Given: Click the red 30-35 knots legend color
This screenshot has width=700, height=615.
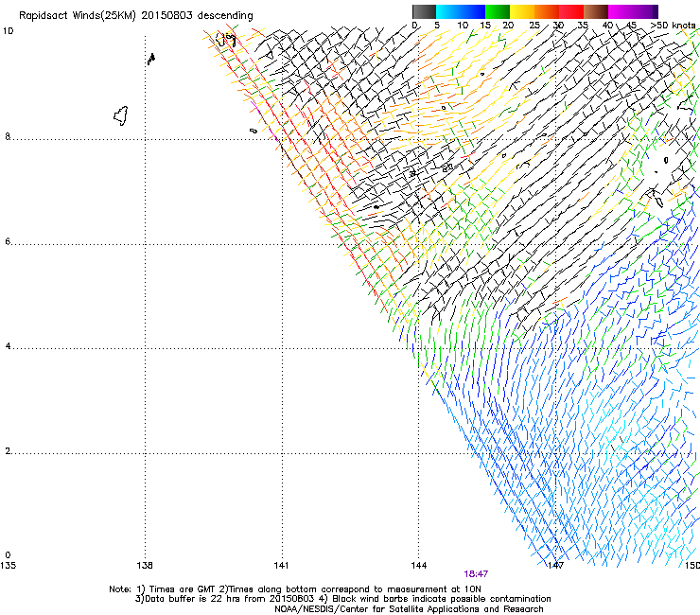Looking at the screenshot, I should click(571, 11).
